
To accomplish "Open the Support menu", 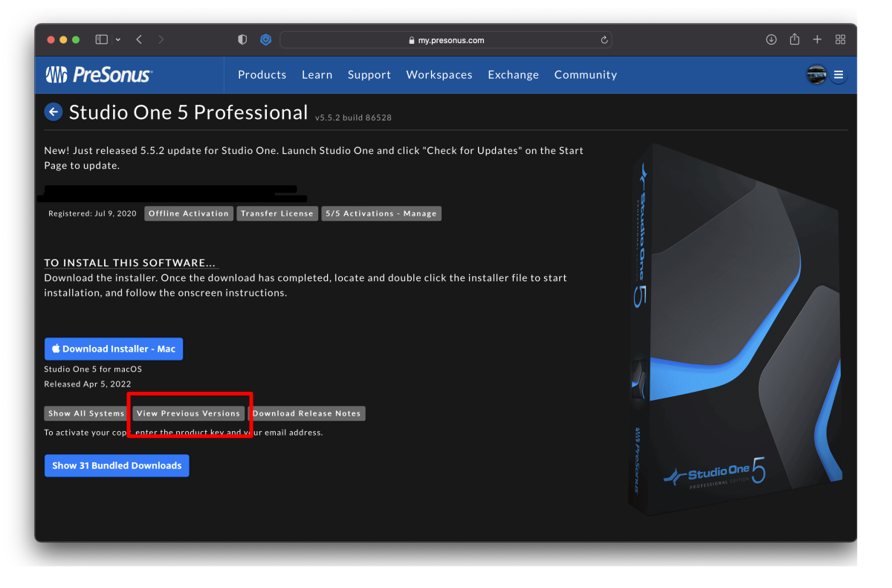I will (369, 74).
